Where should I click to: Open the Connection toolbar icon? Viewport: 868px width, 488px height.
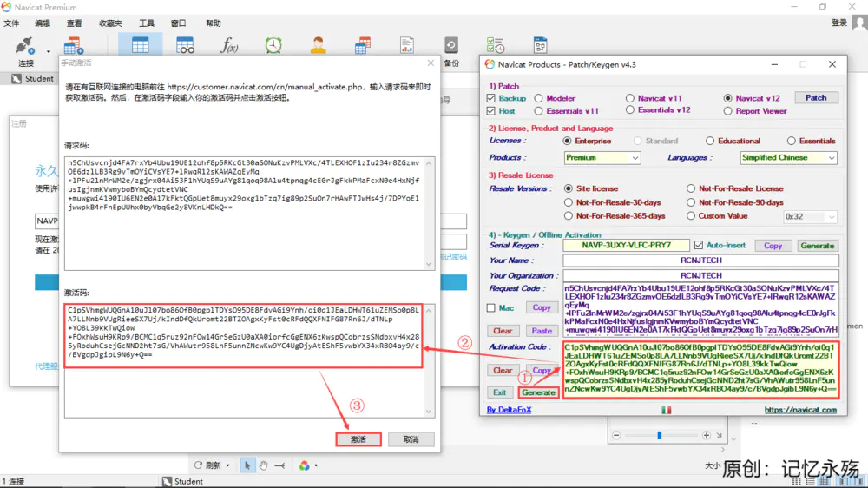click(24, 46)
